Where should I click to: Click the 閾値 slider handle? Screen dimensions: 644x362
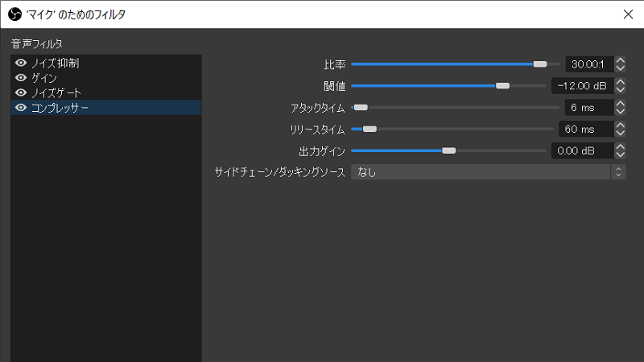[502, 86]
